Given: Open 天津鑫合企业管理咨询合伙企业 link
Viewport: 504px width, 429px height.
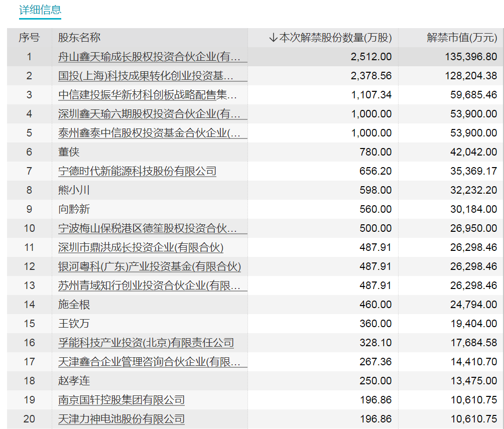Looking at the screenshot, I should [149, 362].
